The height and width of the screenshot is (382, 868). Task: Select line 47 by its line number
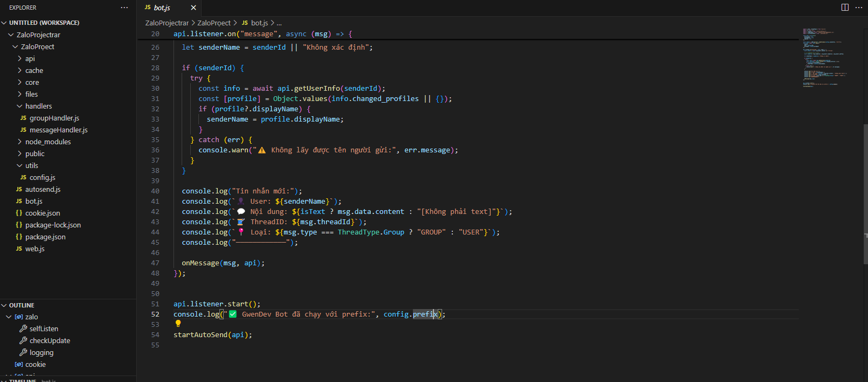155,263
